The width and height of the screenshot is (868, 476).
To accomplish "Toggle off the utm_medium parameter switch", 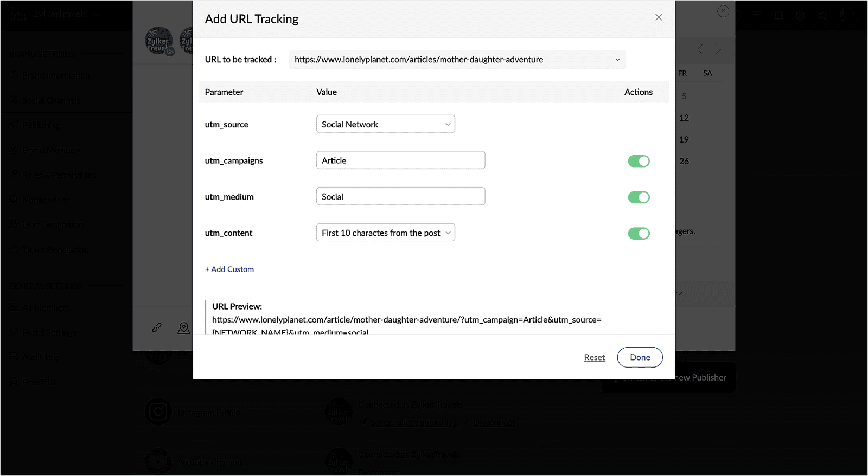I will [639, 197].
